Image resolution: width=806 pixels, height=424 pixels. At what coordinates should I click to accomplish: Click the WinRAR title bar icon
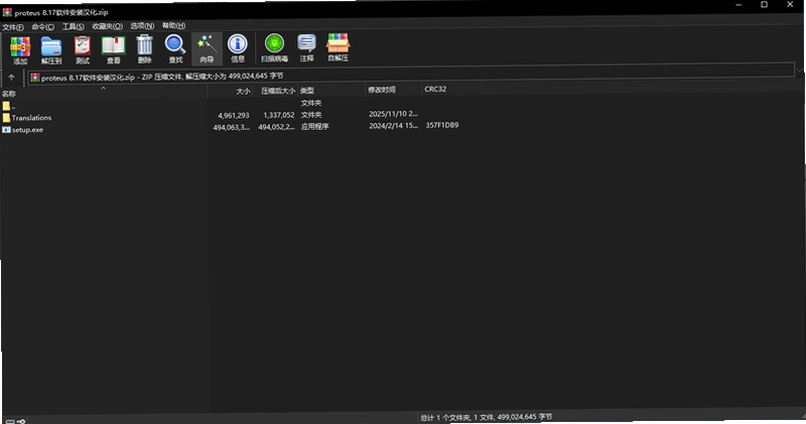7,12
